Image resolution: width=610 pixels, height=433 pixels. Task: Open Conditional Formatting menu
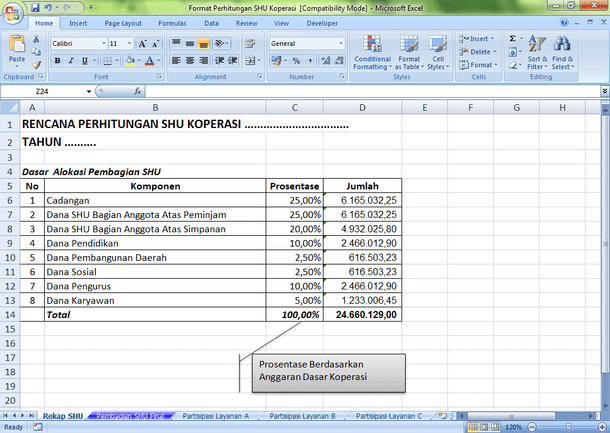(x=372, y=53)
